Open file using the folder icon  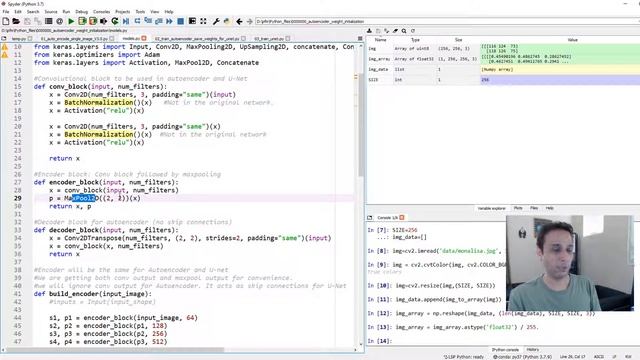click(16, 21)
